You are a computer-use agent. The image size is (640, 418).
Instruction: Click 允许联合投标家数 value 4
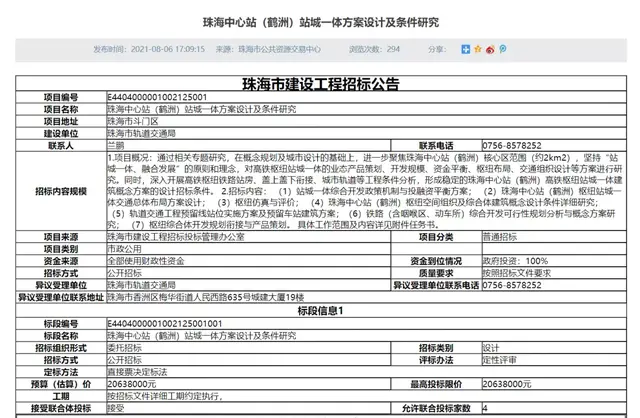pos(485,408)
